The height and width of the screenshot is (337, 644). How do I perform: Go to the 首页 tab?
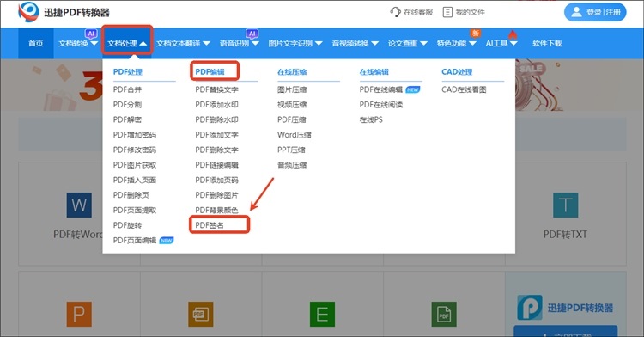[x=36, y=43]
